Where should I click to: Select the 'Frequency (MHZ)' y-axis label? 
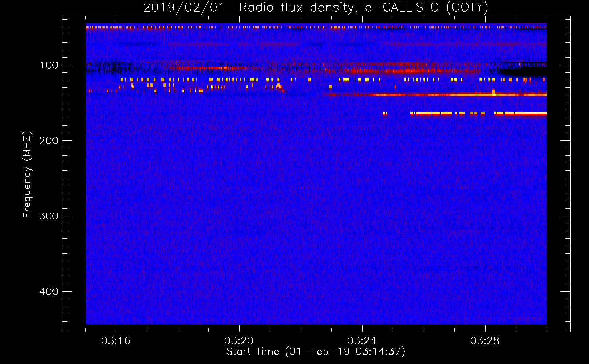pos(27,175)
